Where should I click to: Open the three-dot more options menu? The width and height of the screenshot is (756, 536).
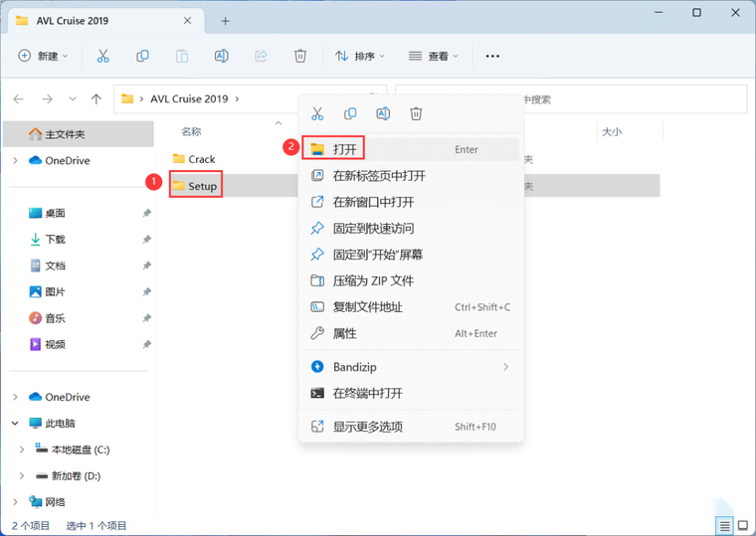click(x=492, y=56)
